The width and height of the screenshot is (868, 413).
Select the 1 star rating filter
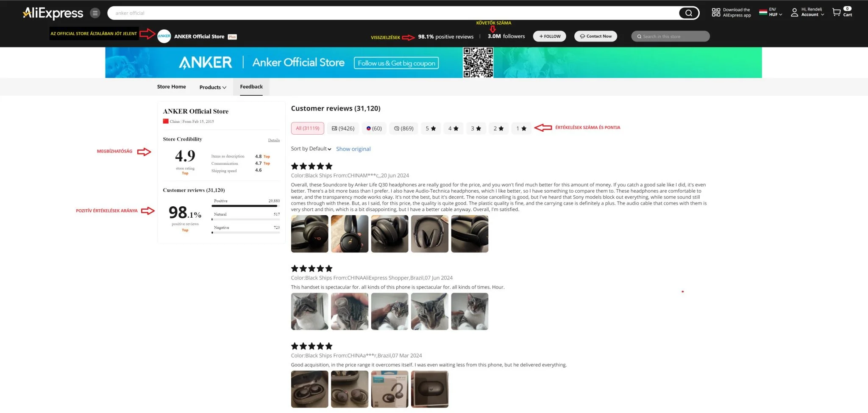point(521,128)
